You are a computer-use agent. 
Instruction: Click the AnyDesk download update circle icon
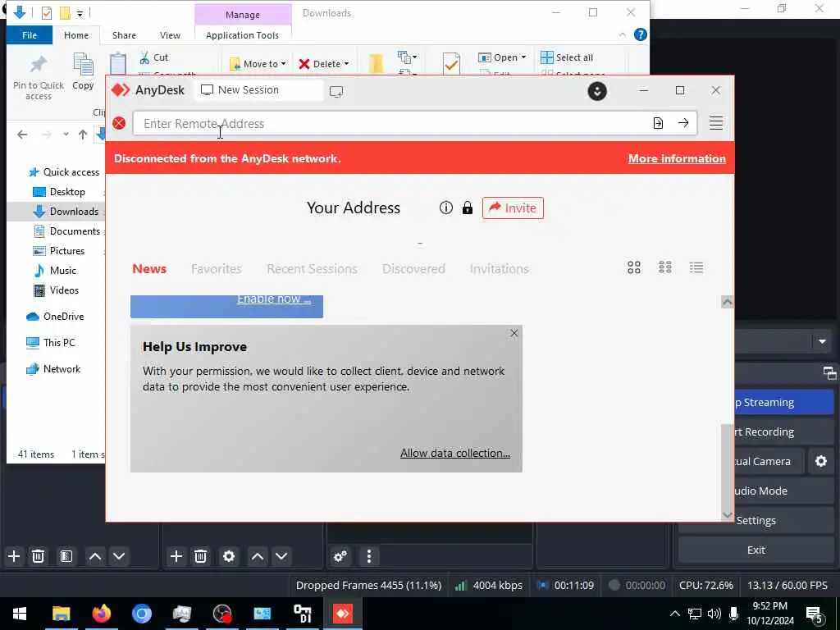tap(597, 91)
